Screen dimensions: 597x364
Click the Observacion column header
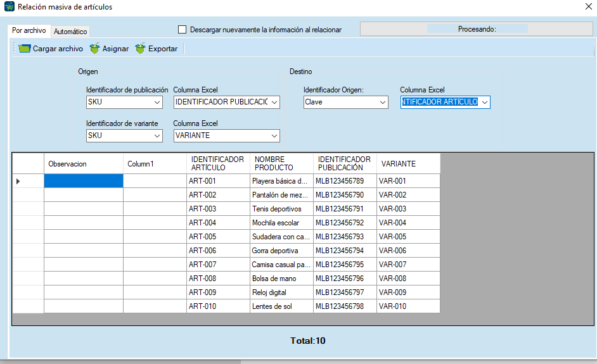coord(84,164)
